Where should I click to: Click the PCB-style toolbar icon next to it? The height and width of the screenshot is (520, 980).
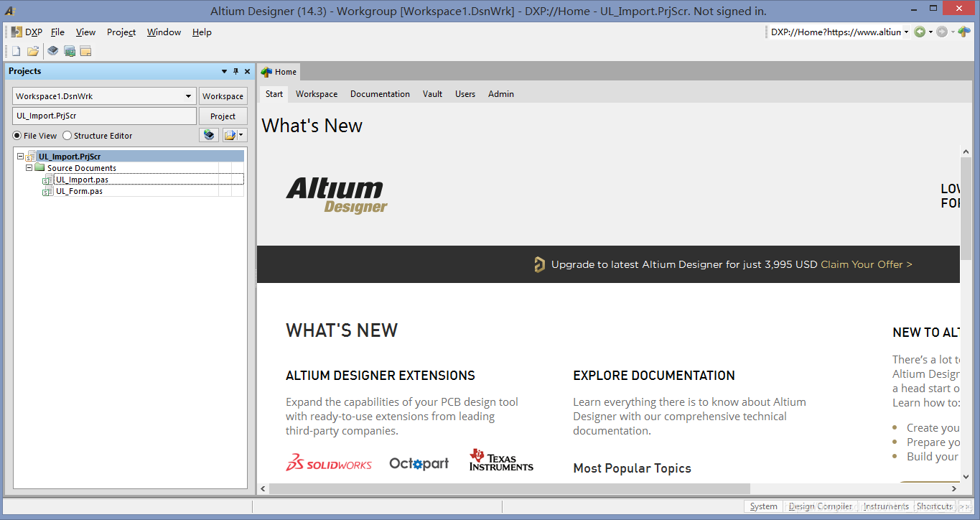tap(69, 50)
